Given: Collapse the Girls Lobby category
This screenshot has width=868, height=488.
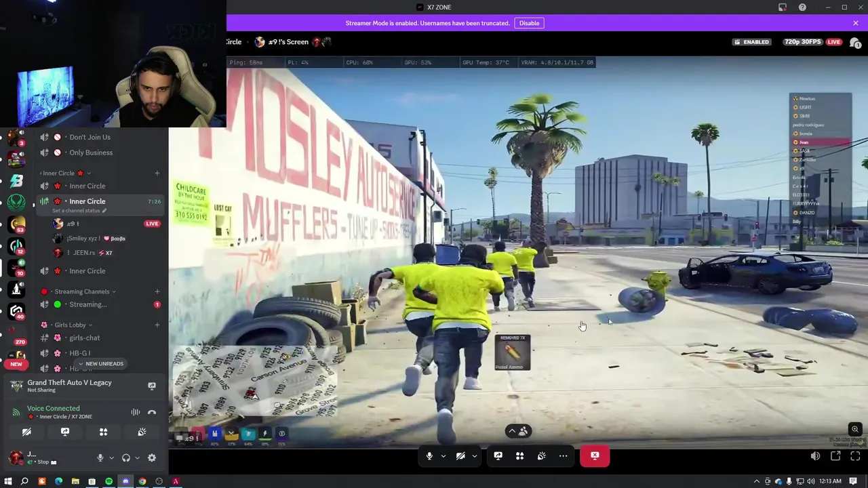Looking at the screenshot, I should pyautogui.click(x=68, y=325).
